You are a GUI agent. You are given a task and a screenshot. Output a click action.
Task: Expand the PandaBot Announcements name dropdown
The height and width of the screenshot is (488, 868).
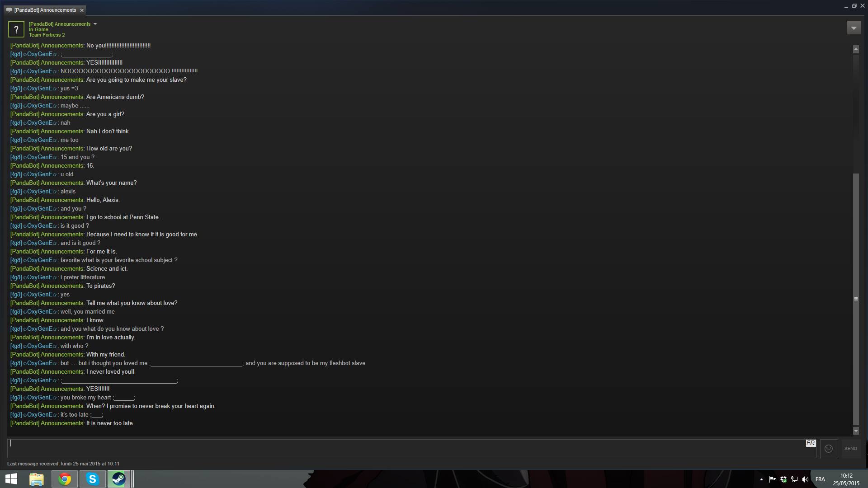pos(95,24)
